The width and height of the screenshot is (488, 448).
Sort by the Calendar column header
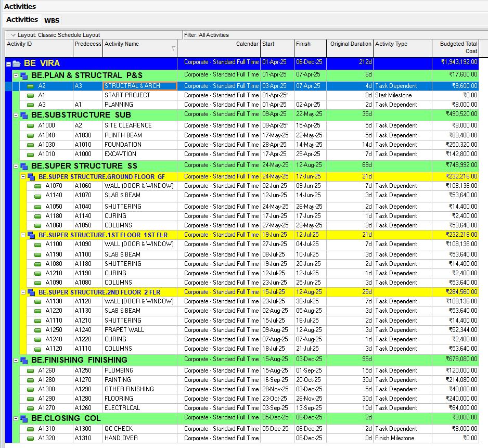219,48
